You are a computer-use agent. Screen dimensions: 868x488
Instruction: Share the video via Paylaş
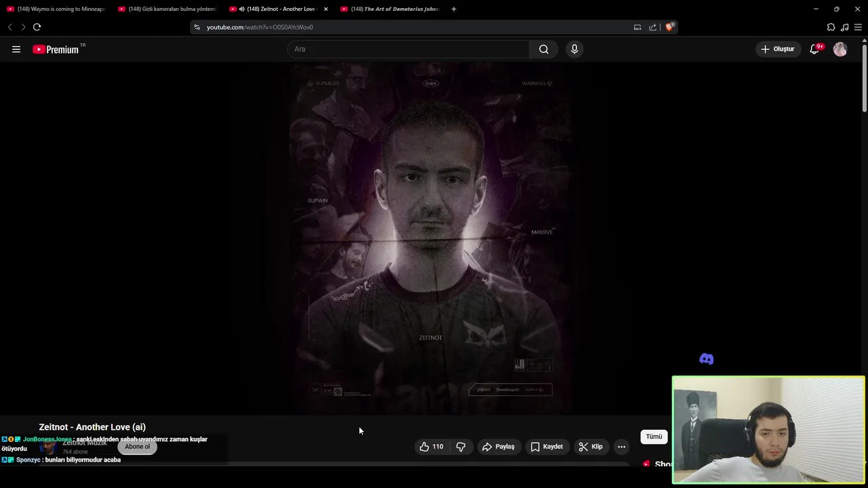[x=498, y=447]
